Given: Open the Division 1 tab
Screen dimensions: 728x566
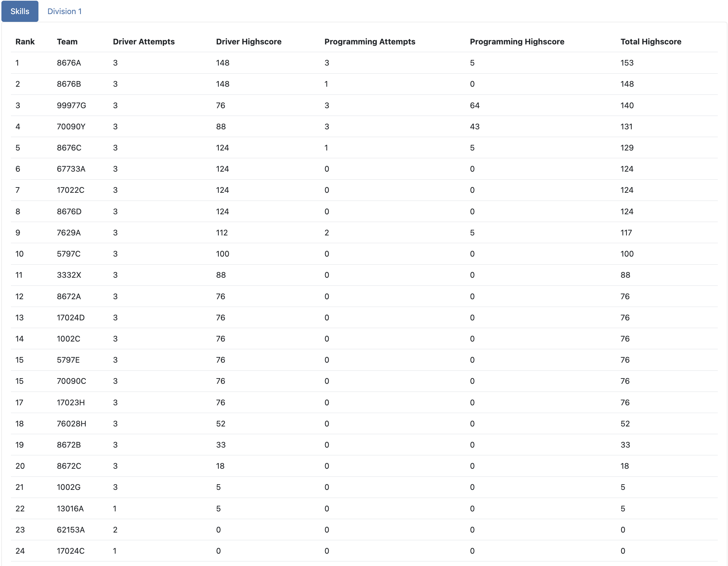Looking at the screenshot, I should coord(65,11).
